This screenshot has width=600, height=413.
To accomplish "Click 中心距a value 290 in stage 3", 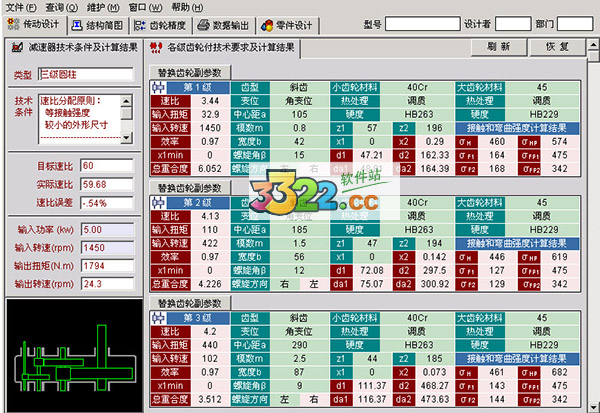I will 299,345.
